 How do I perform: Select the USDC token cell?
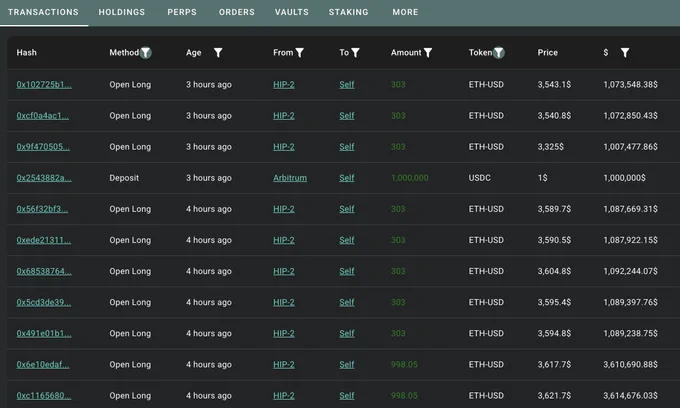point(480,178)
